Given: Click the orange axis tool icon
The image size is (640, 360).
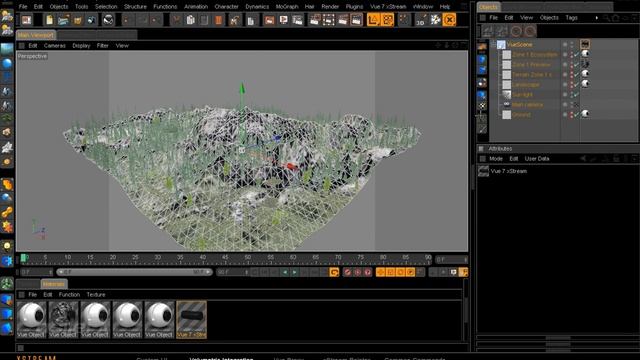Looking at the screenshot, I should pos(373,20).
